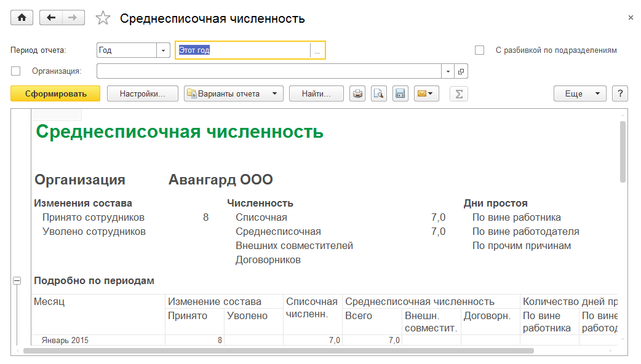Go back using the left arrow

tap(51, 18)
